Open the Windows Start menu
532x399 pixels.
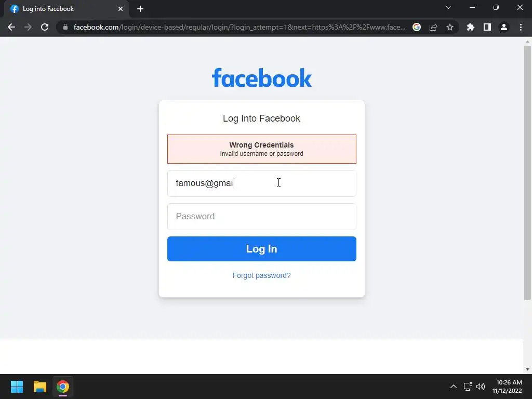click(x=17, y=387)
